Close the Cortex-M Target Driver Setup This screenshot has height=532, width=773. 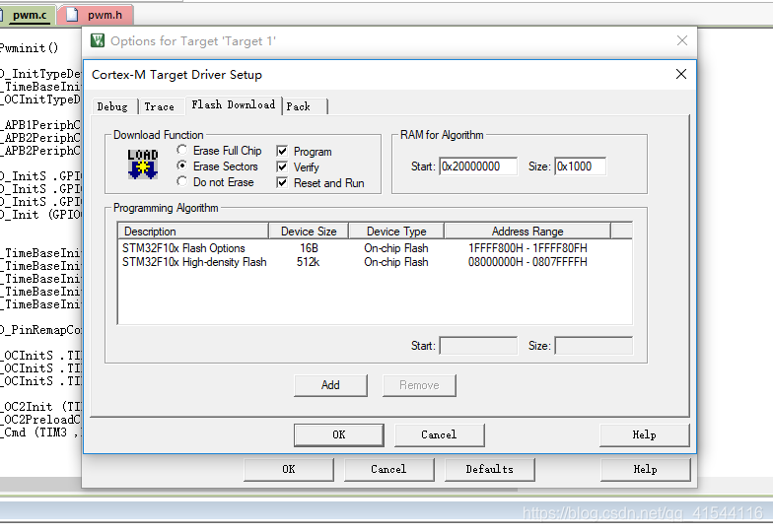[681, 74]
